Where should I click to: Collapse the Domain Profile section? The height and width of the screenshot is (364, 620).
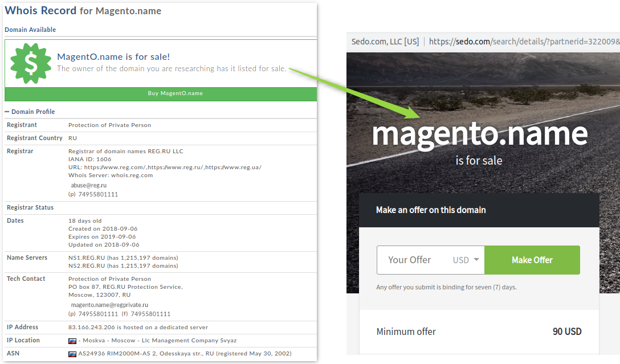tap(7, 112)
